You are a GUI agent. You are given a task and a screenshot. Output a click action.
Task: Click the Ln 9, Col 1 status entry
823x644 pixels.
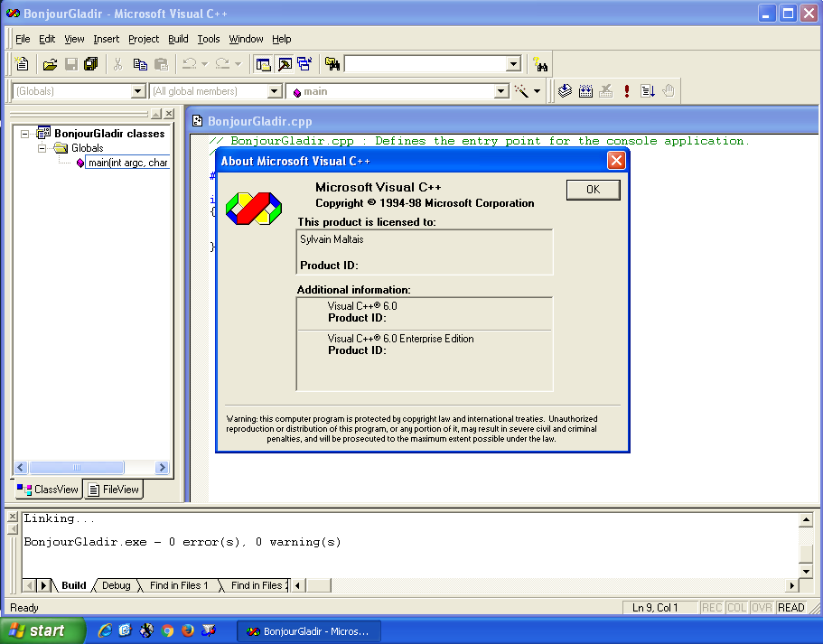(x=659, y=607)
